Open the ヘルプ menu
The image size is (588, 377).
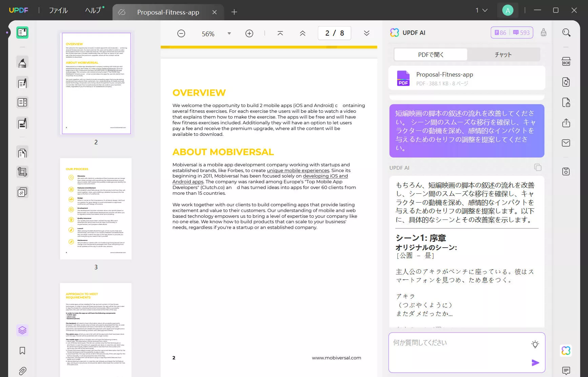tap(93, 11)
